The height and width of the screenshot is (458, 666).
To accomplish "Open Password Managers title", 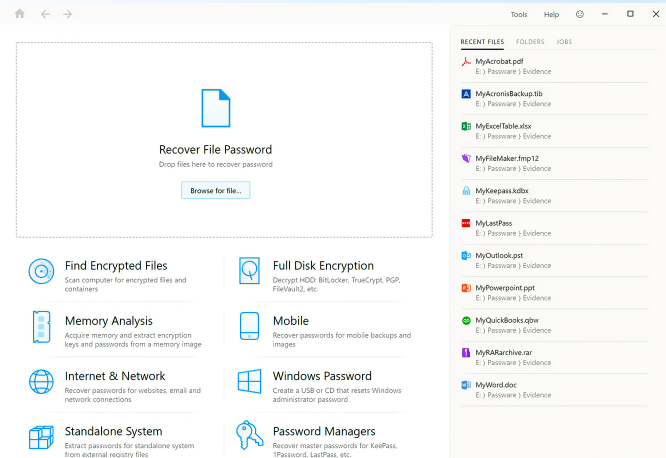I will (x=324, y=431).
